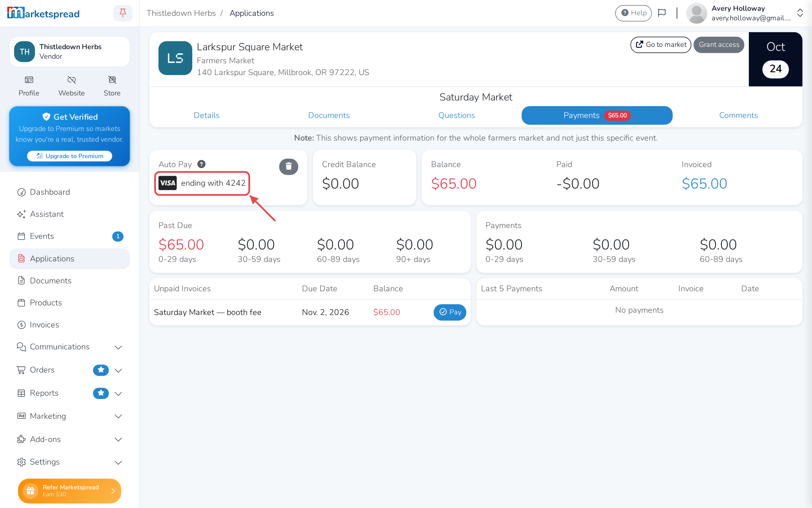This screenshot has width=812, height=508.
Task: Open the Website icon shortcut
Action: pos(71,86)
